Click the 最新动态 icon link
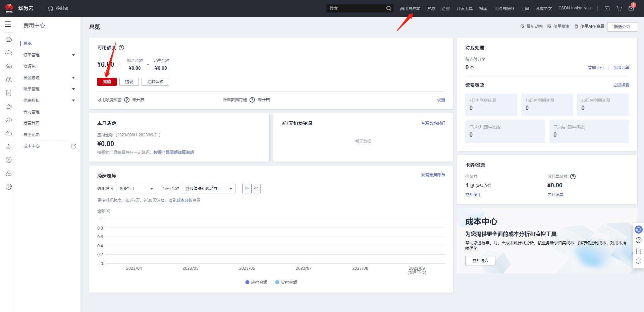The image size is (644, 312). [x=531, y=26]
